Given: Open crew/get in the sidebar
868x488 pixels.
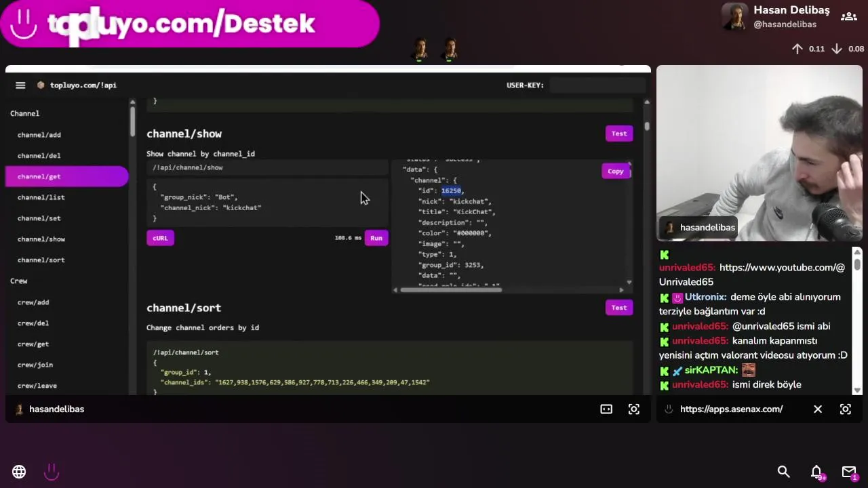Looking at the screenshot, I should pyautogui.click(x=33, y=344).
